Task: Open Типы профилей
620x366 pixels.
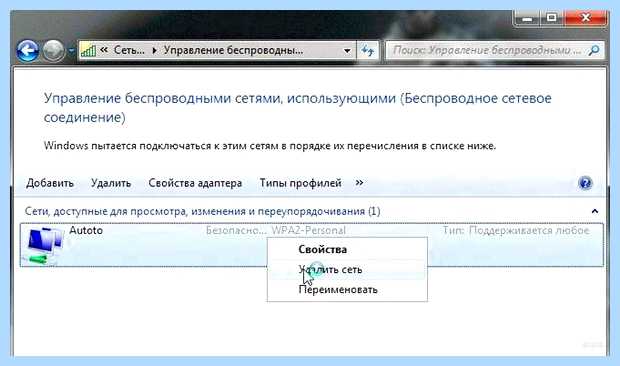Action: coord(301,183)
